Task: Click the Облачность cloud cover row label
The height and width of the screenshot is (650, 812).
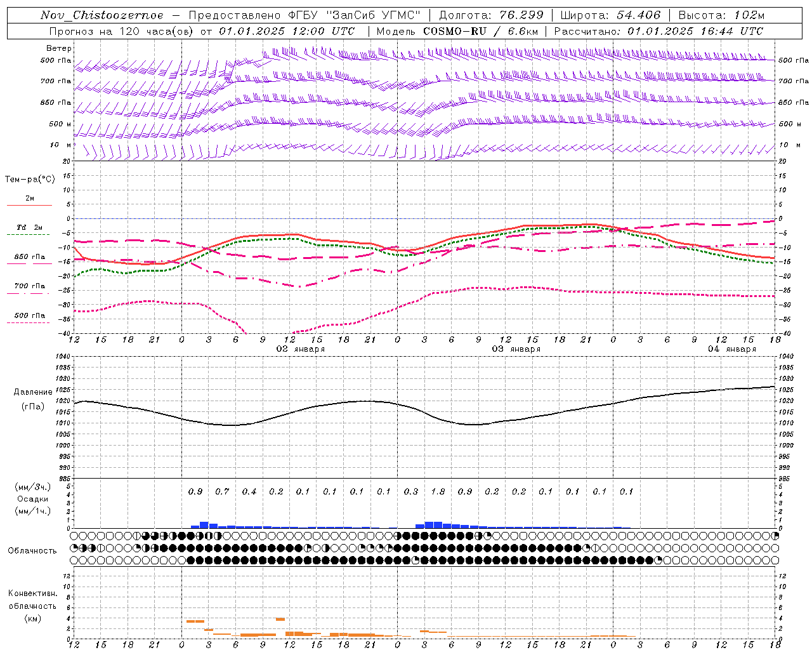Action: [32, 551]
